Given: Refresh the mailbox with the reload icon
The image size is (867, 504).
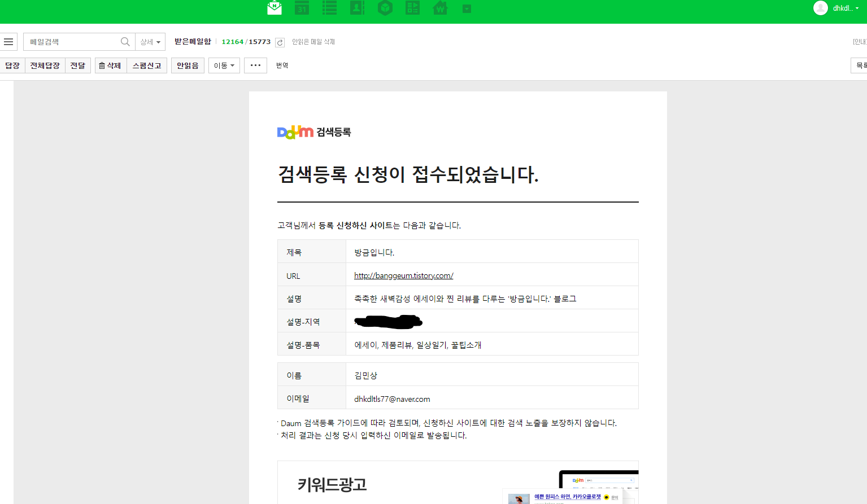Looking at the screenshot, I should pyautogui.click(x=280, y=42).
